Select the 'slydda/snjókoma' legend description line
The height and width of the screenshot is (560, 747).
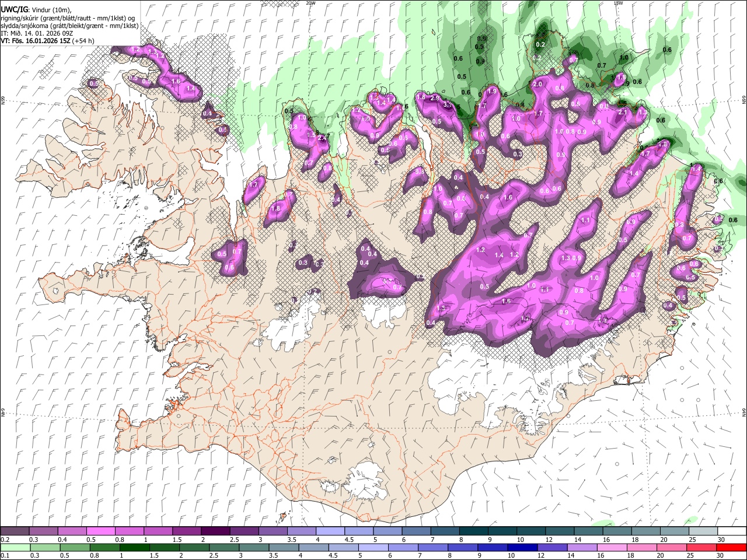point(69,26)
